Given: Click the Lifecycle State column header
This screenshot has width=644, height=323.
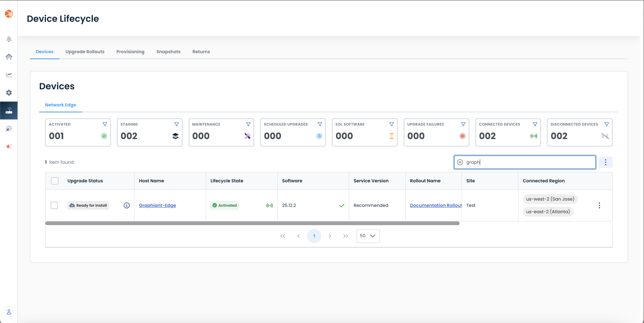Looking at the screenshot, I should click(x=227, y=181).
